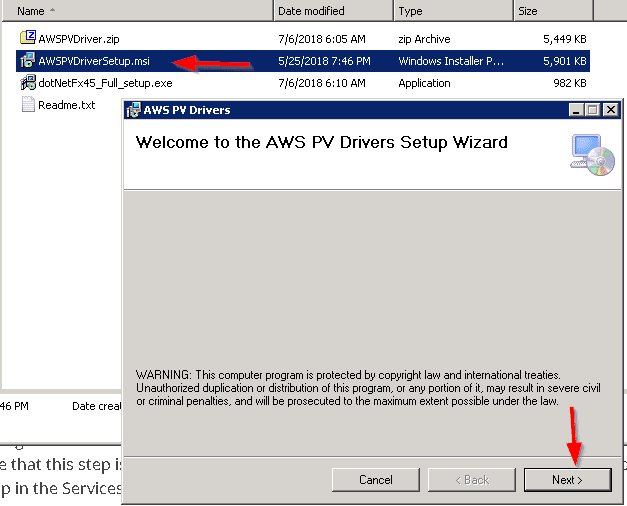This screenshot has width=627, height=506.
Task: Maximize the AWS PV Drivers window
Action: pos(593,110)
